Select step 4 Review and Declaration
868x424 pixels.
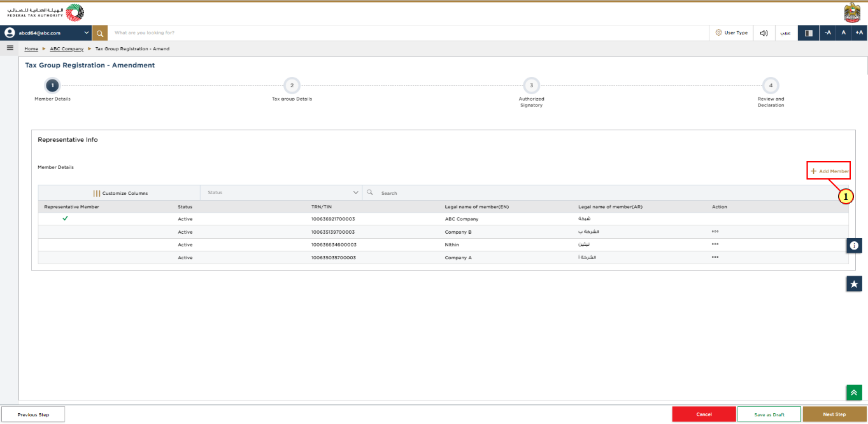[771, 85]
